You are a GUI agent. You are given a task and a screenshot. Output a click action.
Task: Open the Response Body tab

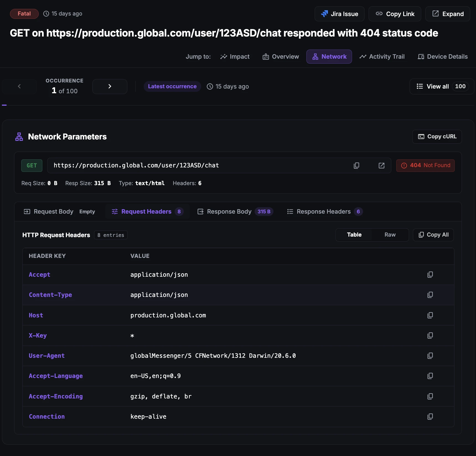[235, 211]
